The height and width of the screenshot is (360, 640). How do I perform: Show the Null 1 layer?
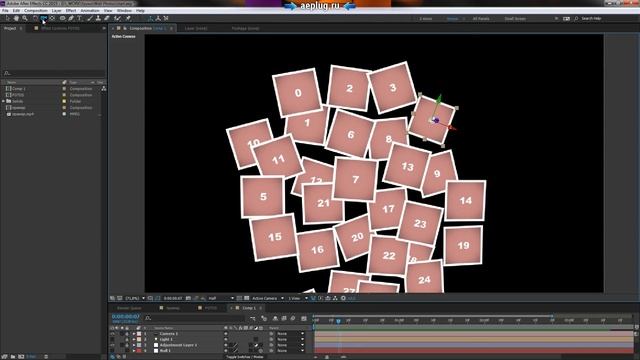coord(112,351)
